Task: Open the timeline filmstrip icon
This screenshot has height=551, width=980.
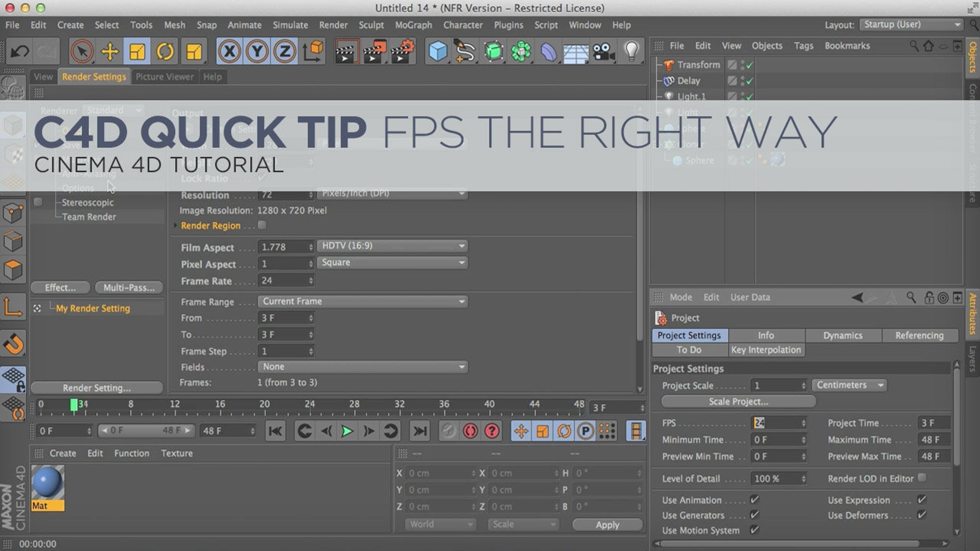Action: [x=636, y=431]
